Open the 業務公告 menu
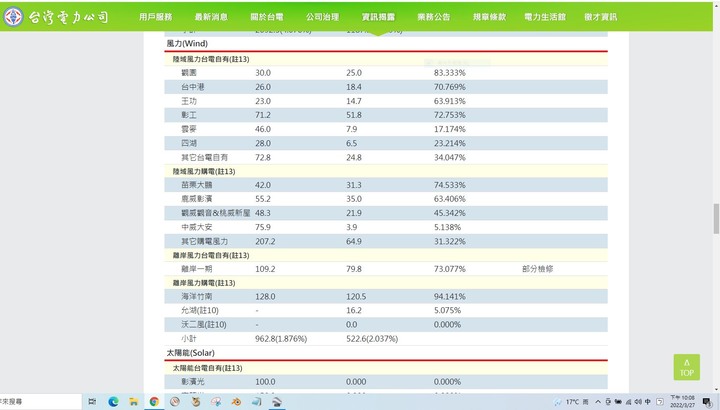Viewport: 720px width, 410px height. pyautogui.click(x=433, y=17)
